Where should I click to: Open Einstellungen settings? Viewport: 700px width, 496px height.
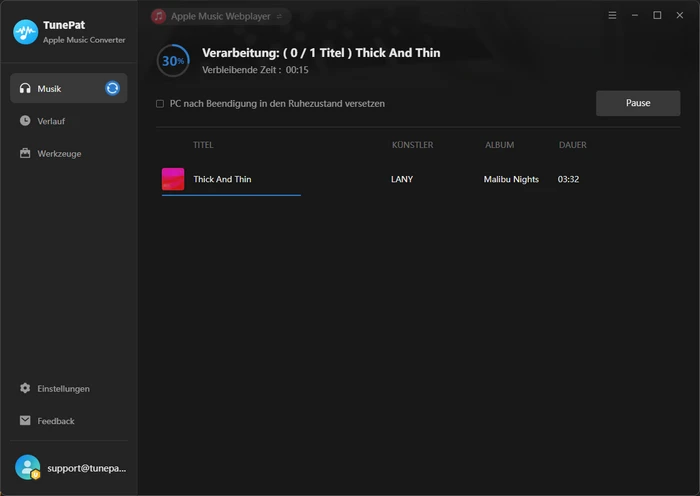tap(68, 388)
